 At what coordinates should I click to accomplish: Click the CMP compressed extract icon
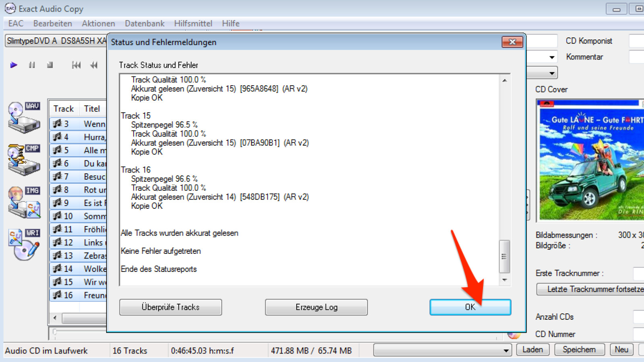tap(24, 160)
